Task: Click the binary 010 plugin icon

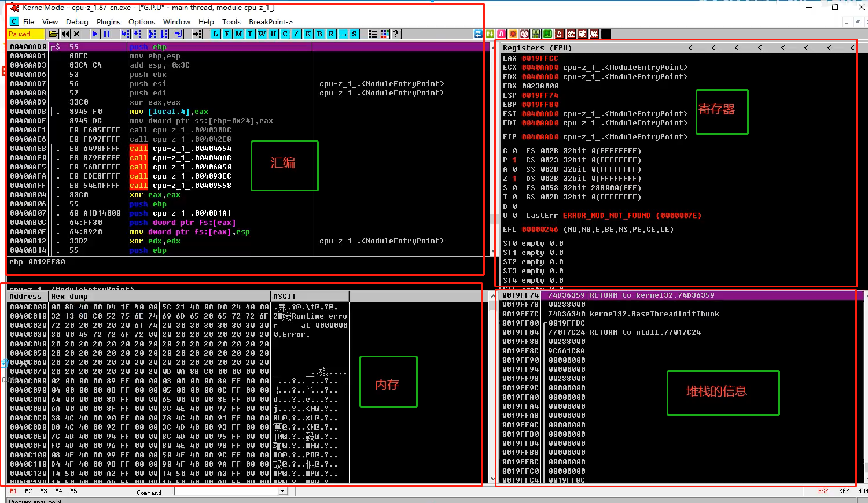Action: 536,34
